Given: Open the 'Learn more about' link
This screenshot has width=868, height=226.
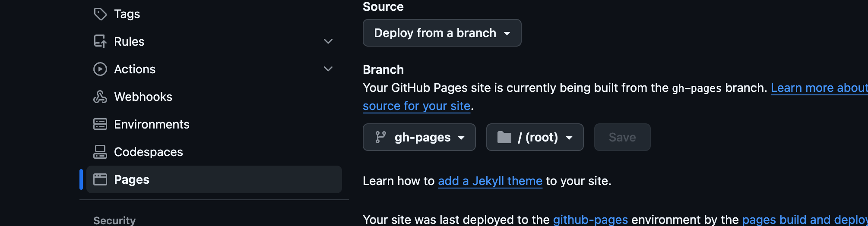Looking at the screenshot, I should click(x=819, y=88).
